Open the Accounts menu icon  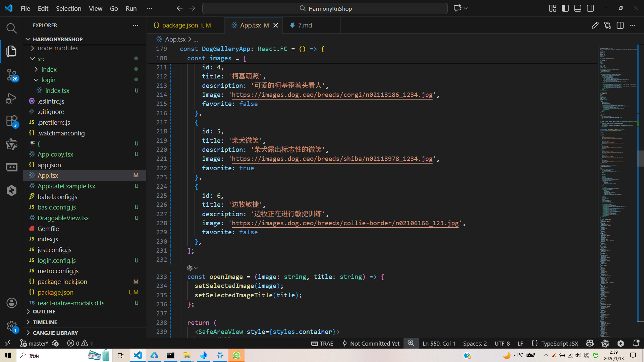pyautogui.click(x=11, y=303)
